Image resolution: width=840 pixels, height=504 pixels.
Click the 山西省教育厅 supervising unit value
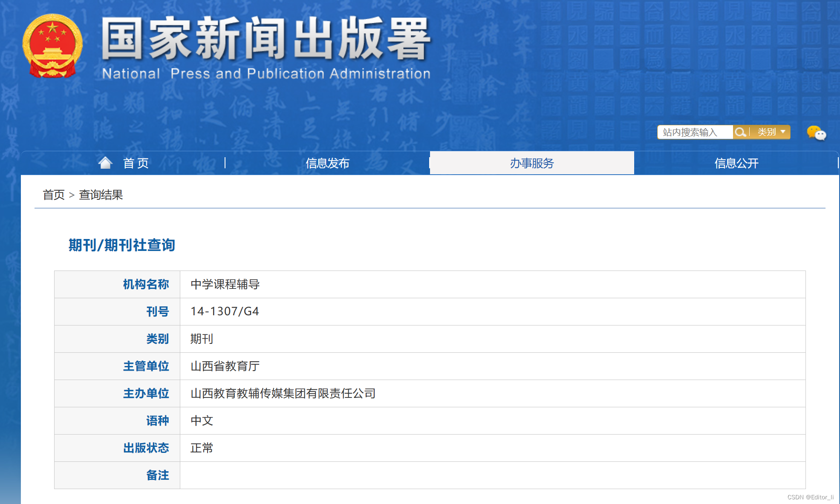225,366
